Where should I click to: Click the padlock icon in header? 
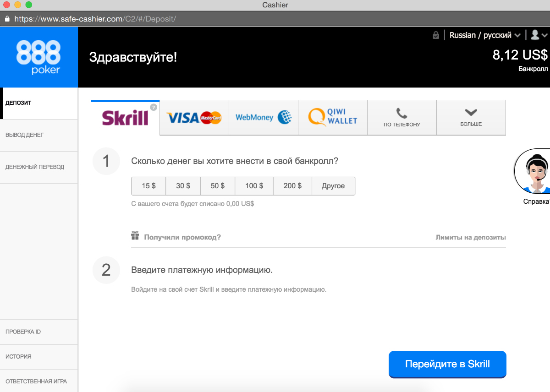(436, 35)
